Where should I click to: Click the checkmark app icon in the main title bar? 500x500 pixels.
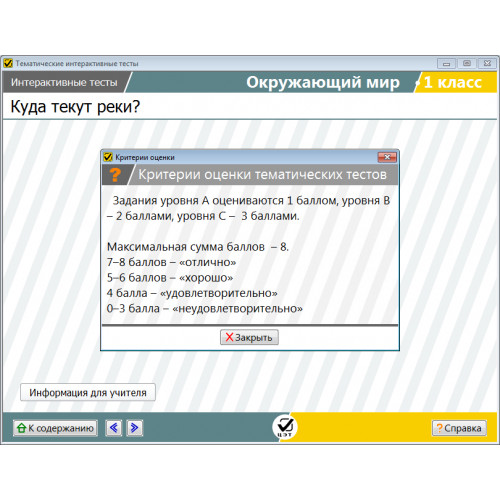point(8,63)
